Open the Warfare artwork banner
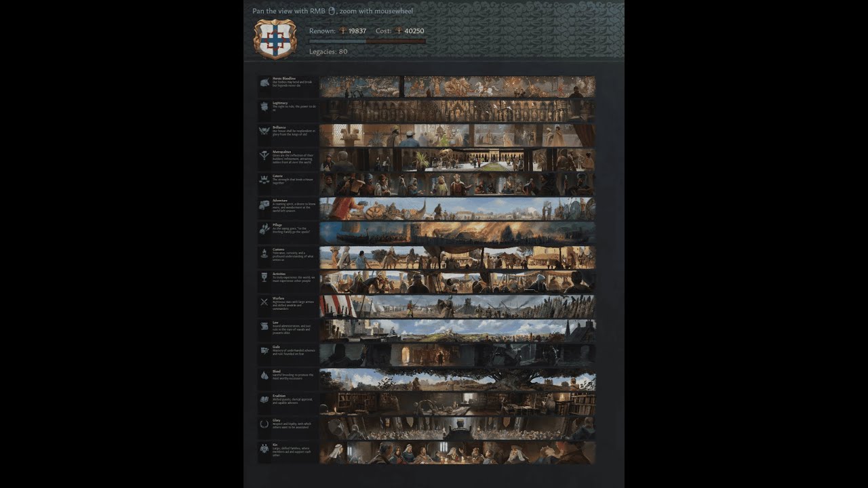This screenshot has width=868, height=488. (458, 306)
